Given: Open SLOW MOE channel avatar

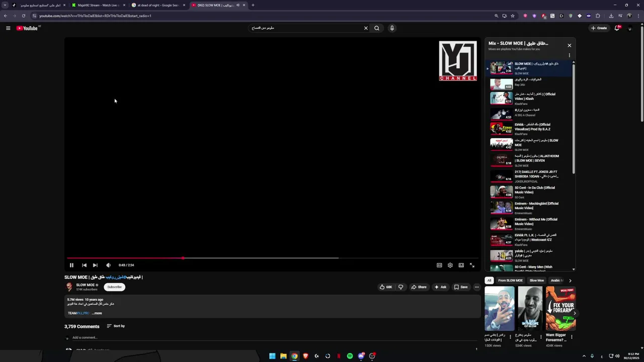Looking at the screenshot, I should click(69, 287).
